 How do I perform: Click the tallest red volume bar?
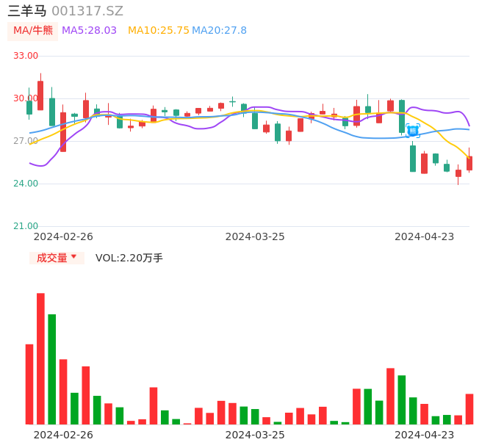40,358
